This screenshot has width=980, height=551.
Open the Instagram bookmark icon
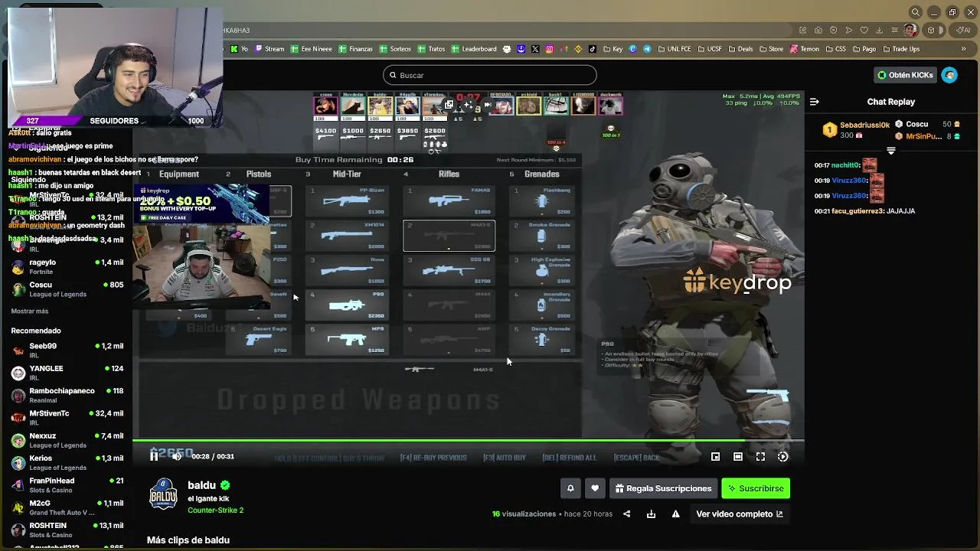click(x=550, y=49)
